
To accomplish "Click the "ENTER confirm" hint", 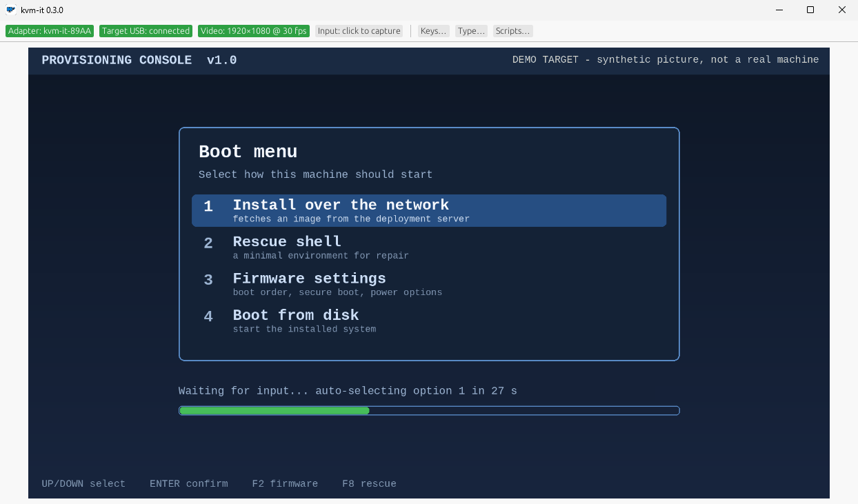I will click(x=189, y=484).
